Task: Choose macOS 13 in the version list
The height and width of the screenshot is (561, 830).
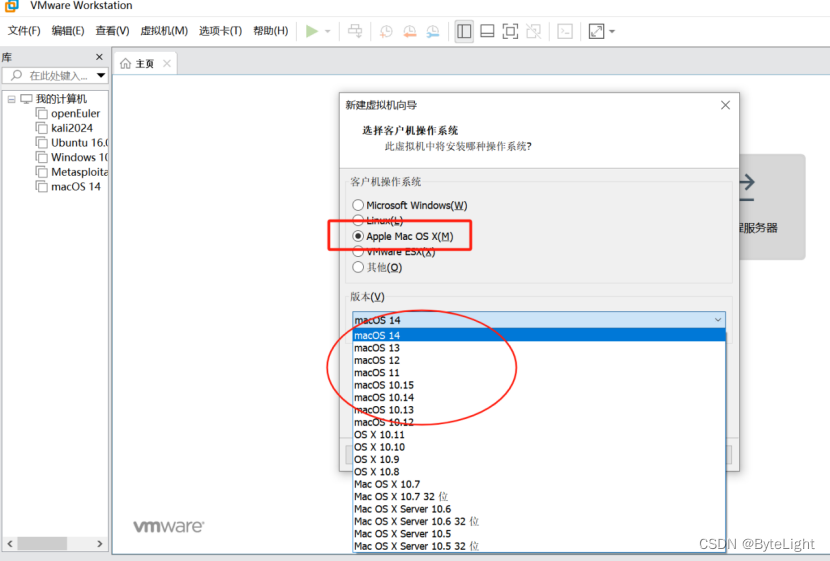Action: [539, 348]
